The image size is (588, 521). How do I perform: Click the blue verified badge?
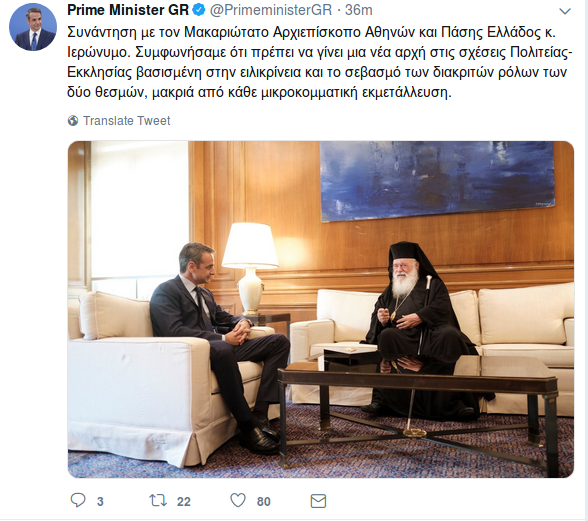click(199, 10)
